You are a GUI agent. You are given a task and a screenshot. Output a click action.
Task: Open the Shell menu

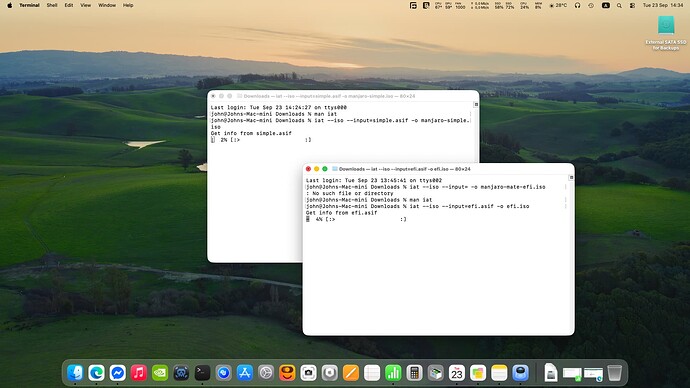click(x=52, y=5)
